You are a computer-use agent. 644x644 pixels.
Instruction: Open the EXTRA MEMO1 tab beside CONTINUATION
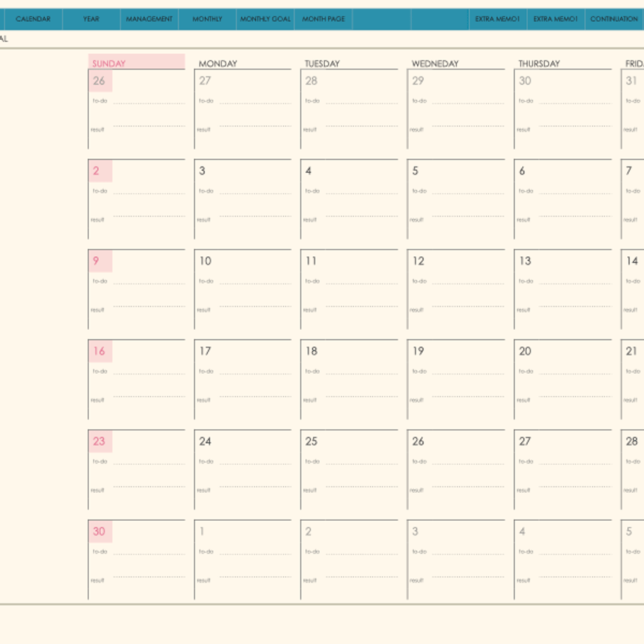pos(556,19)
